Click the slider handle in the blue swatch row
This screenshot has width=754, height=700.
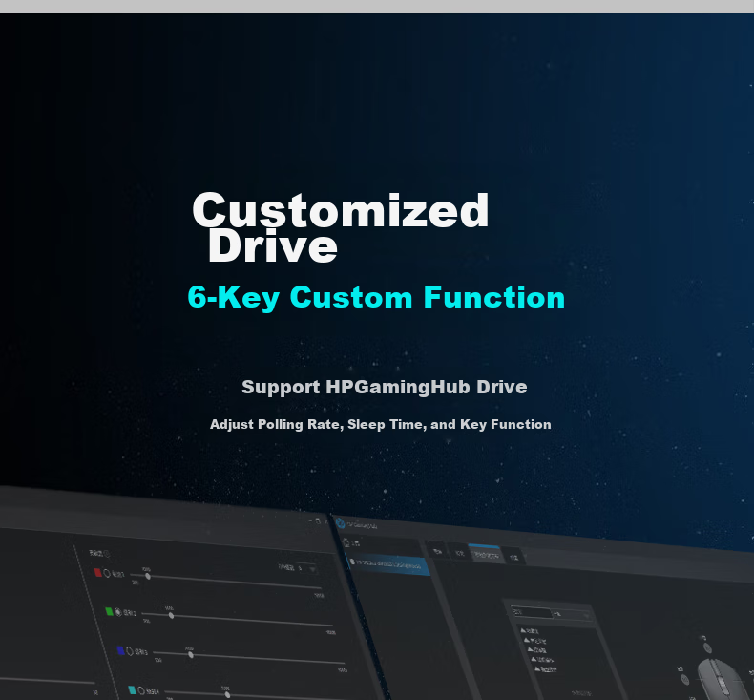191,655
